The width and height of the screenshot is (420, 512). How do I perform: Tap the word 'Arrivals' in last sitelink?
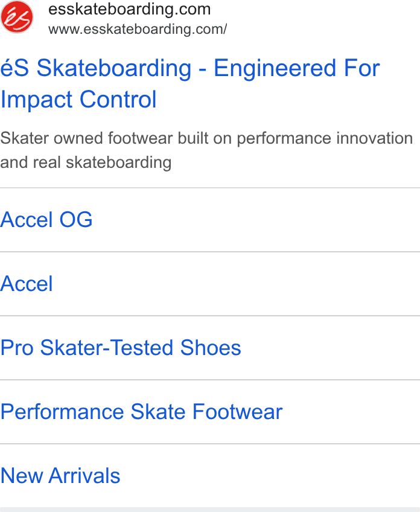[x=84, y=475]
